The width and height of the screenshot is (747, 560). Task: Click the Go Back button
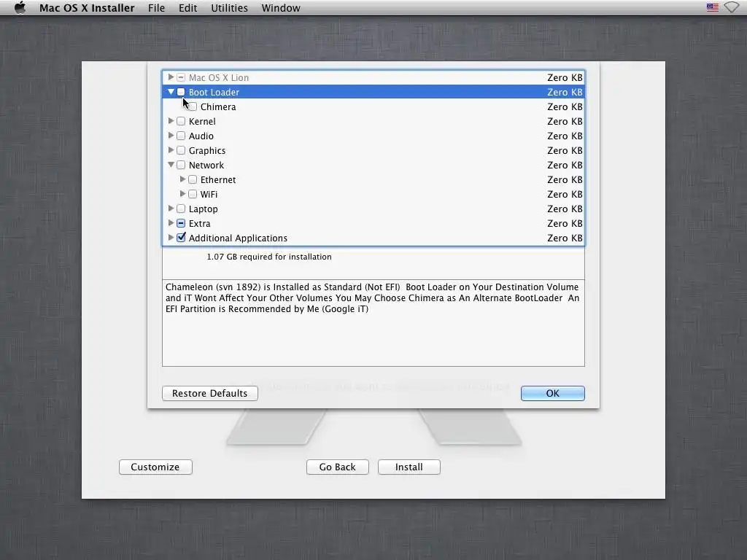337,467
